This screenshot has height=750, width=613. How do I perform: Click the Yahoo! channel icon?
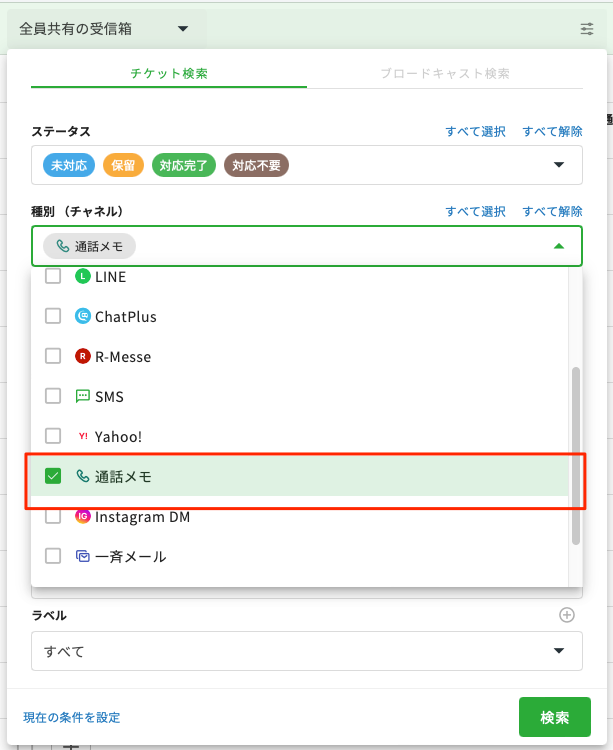click(83, 436)
